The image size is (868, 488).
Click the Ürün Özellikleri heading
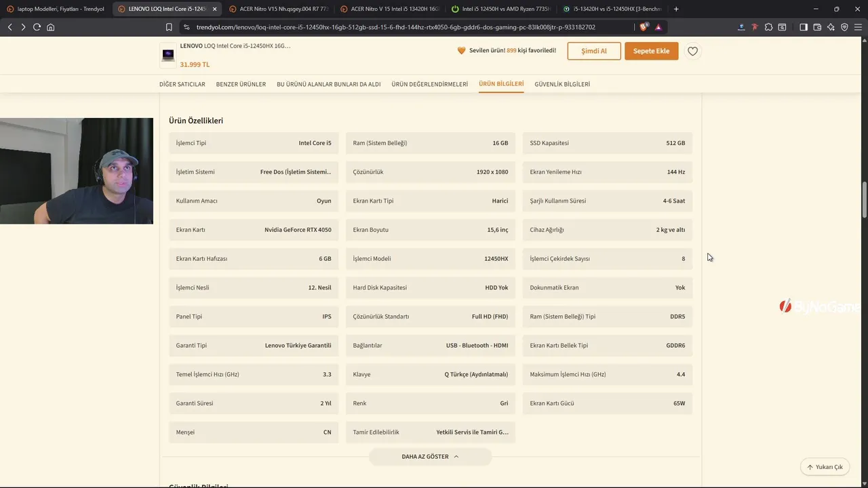pos(196,121)
